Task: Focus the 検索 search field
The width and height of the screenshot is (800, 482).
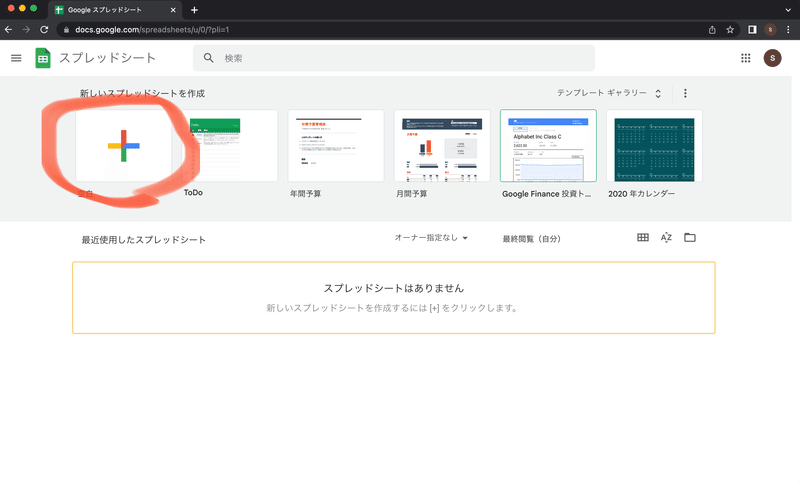Action: [x=393, y=58]
